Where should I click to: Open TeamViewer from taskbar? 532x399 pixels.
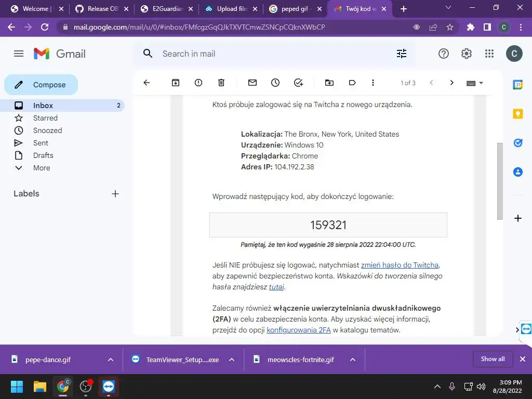click(109, 387)
